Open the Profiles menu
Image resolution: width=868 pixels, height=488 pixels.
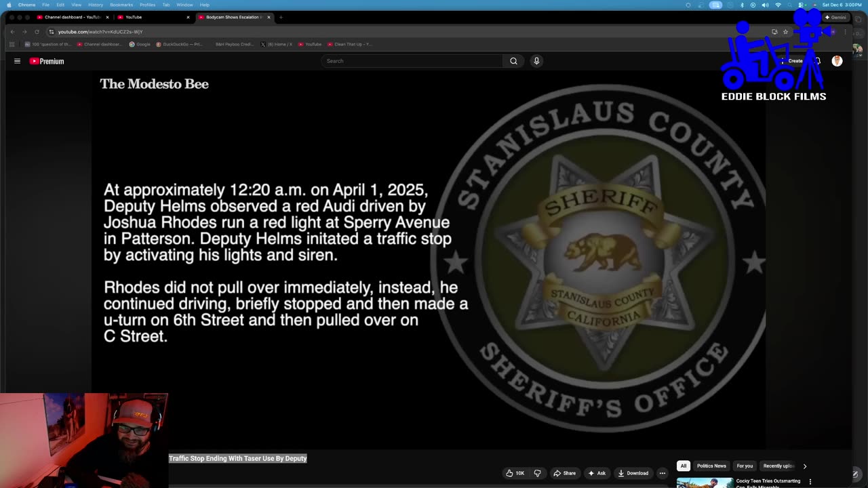click(x=147, y=5)
